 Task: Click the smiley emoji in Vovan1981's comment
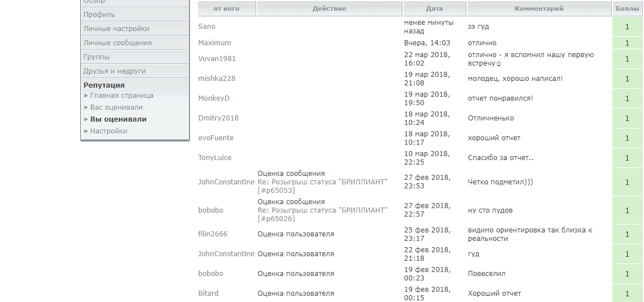coord(499,64)
